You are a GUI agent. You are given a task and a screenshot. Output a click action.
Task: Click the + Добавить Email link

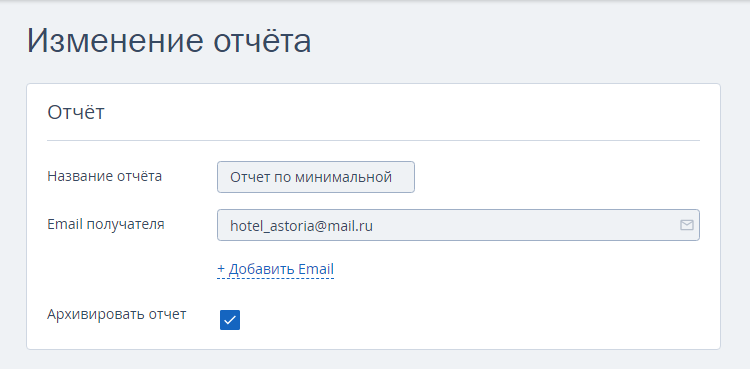tap(276, 269)
